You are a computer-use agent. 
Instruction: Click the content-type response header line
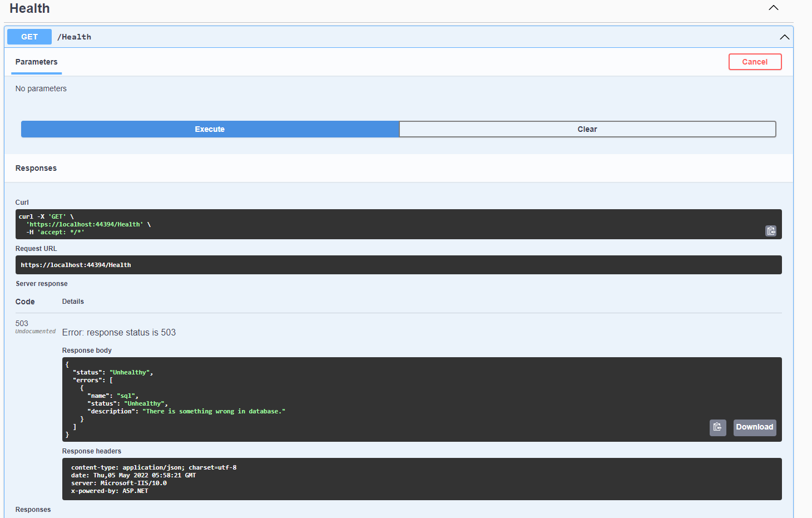(154, 468)
